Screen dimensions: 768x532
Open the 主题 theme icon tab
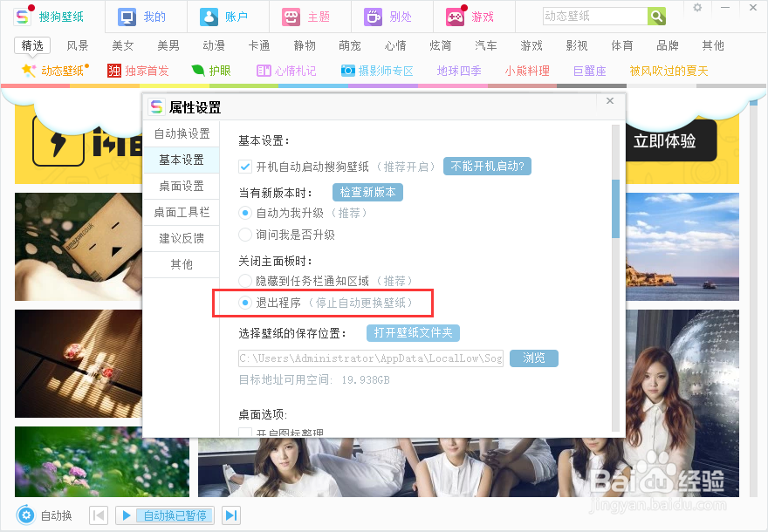(291, 17)
